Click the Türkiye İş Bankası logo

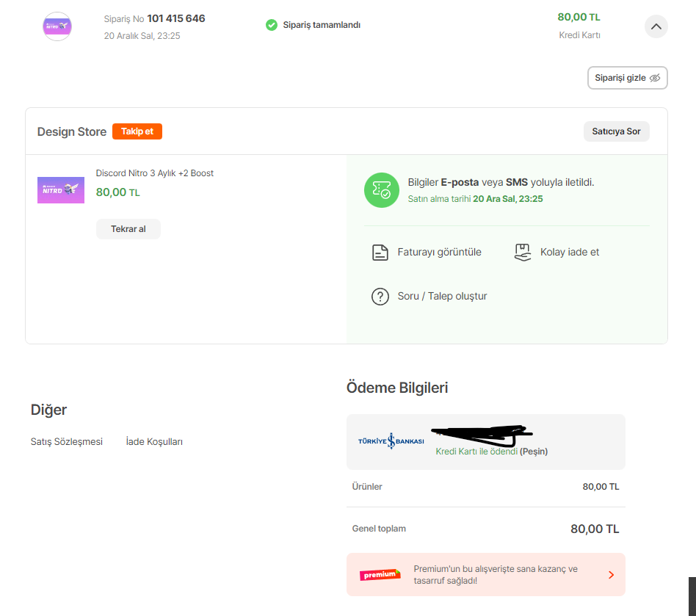click(x=391, y=441)
